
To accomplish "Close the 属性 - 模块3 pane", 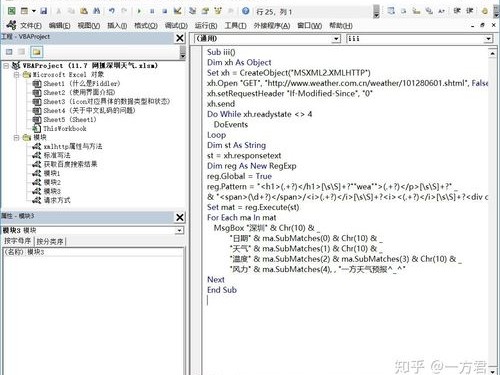I will click(180, 217).
